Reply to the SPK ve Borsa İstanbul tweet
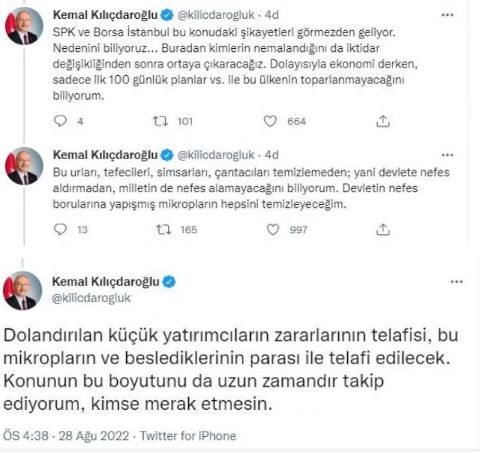The image size is (480, 453). click(x=60, y=121)
